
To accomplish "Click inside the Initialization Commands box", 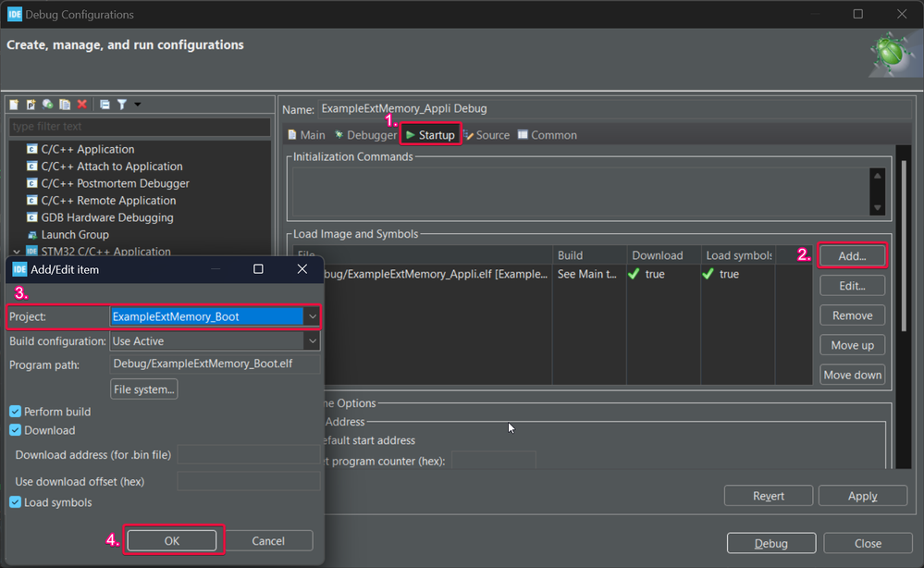I will (x=581, y=191).
